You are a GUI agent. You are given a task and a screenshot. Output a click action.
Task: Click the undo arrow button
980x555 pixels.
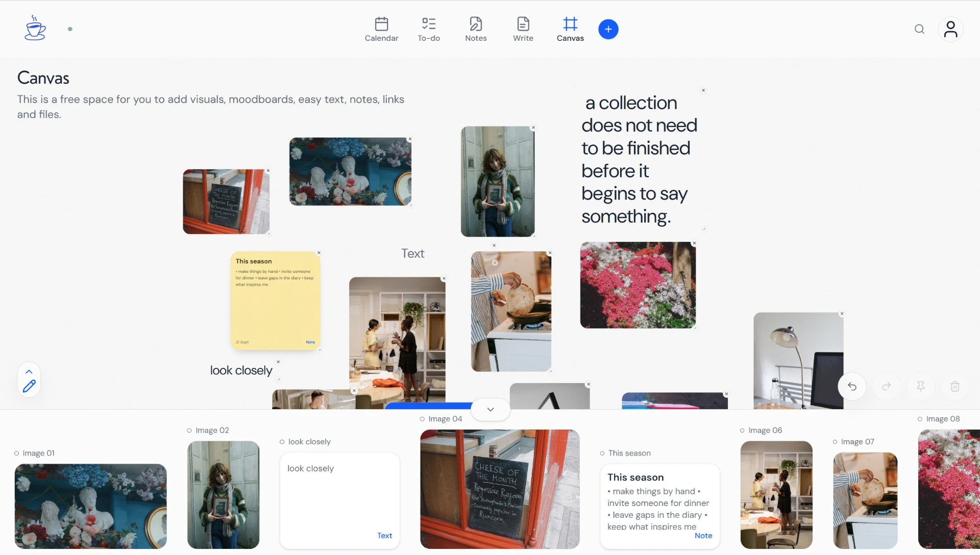tap(852, 386)
